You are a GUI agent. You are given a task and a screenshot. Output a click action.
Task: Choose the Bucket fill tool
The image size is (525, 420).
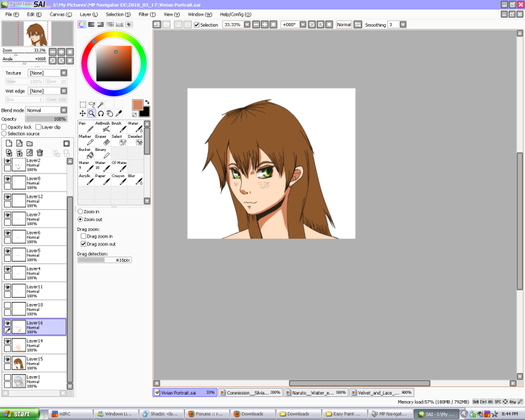pos(87,154)
